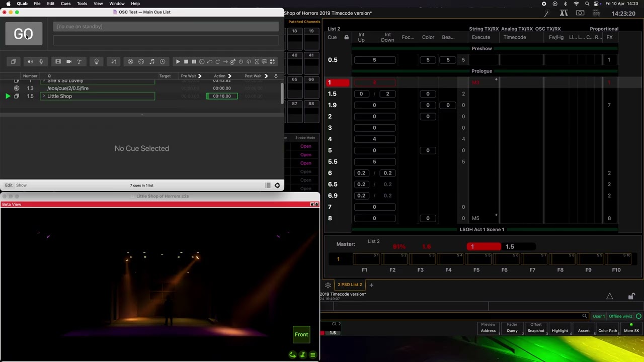
Task: Add a Devamp cue in QLab toolbar
Action: [217, 62]
